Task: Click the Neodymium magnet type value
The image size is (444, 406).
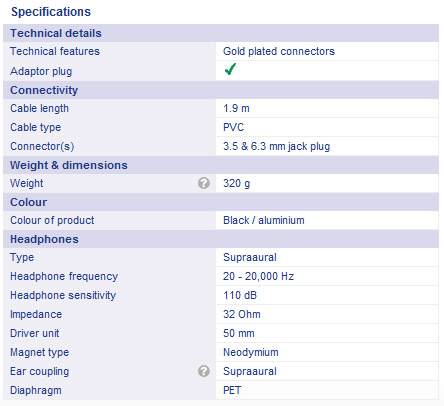Action: [251, 352]
